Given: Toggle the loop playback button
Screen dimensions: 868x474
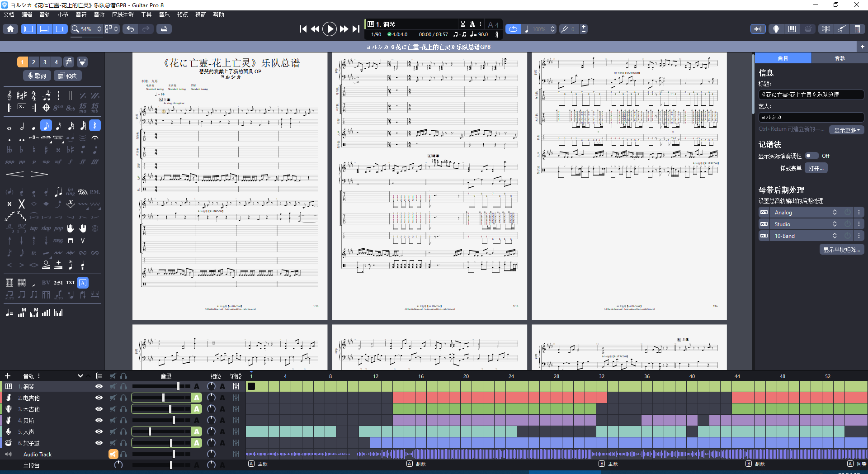Looking at the screenshot, I should click(513, 29).
